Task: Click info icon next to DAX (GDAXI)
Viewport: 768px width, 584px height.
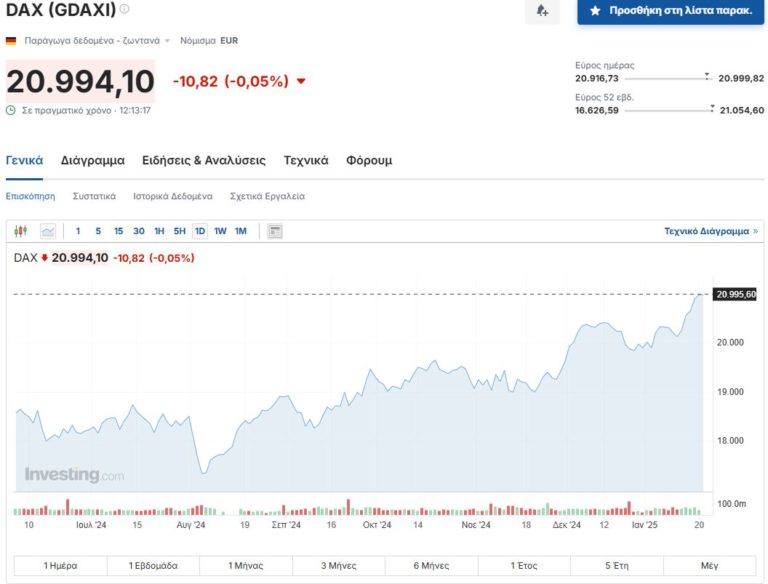Action: tap(124, 9)
